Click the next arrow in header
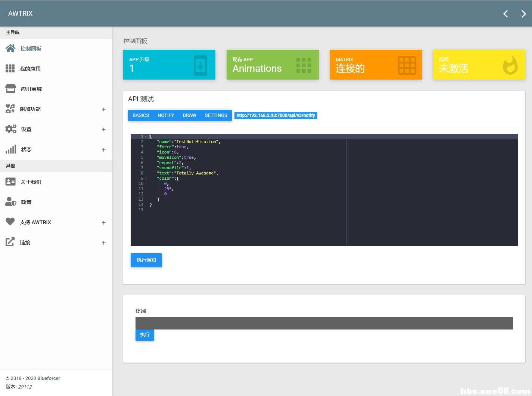The height and width of the screenshot is (396, 532). 523,14
